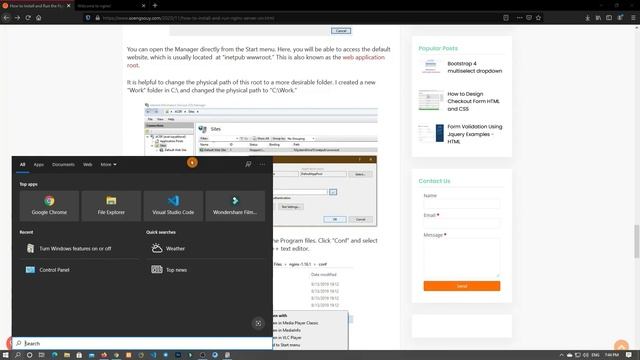Click search with screenshot icon

[258, 323]
